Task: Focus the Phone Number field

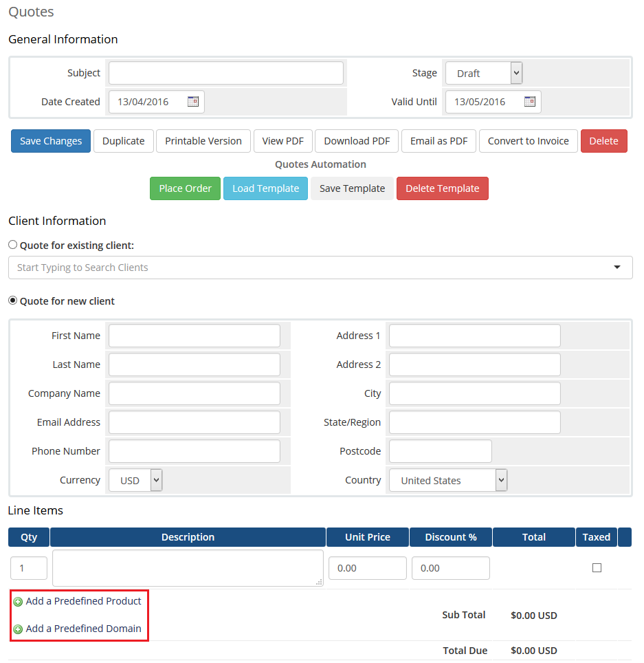Action: [195, 451]
